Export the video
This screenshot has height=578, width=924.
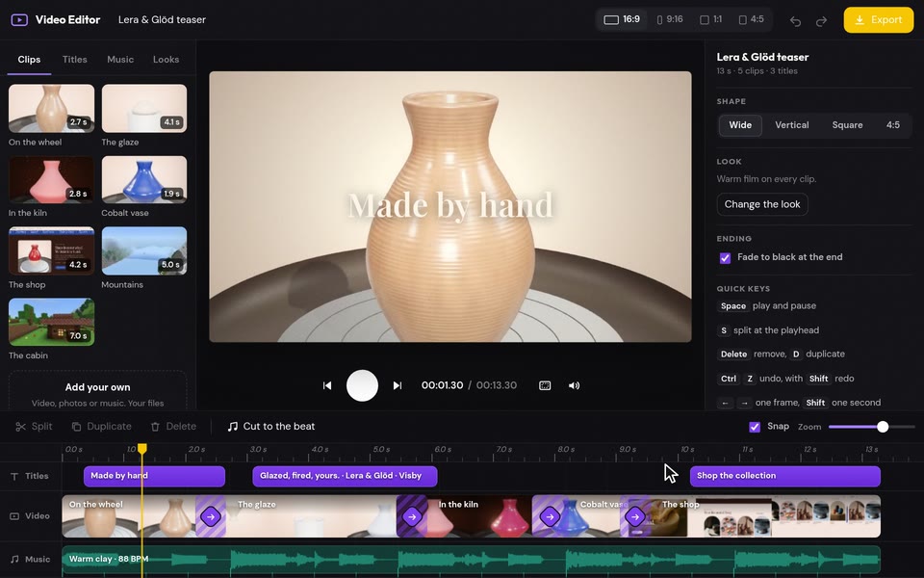(x=879, y=19)
